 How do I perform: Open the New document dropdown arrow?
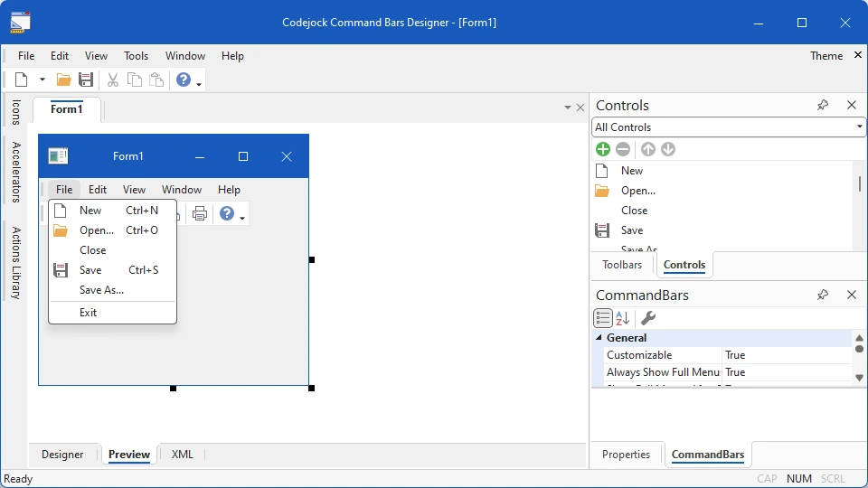(42, 80)
